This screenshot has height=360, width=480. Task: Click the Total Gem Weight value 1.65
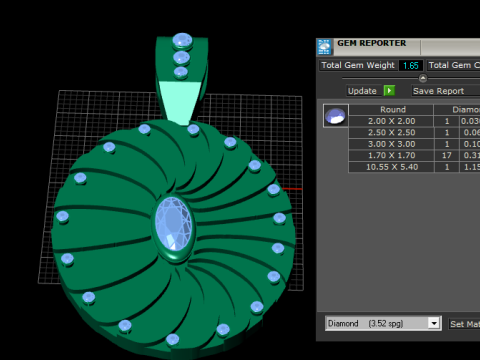411,65
